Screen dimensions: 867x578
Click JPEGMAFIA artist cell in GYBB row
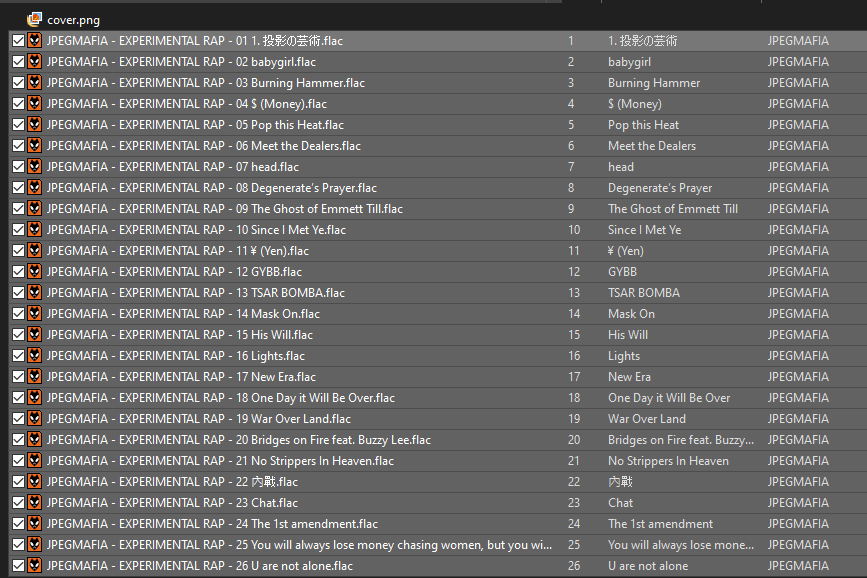pos(798,272)
